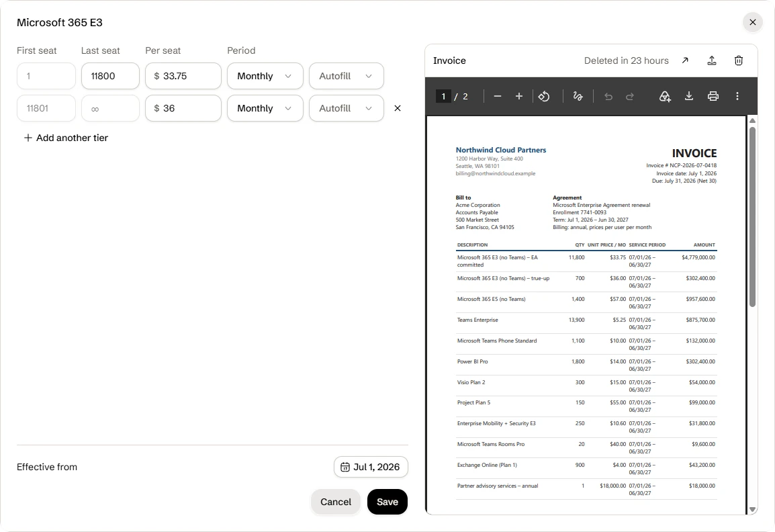
Task: Cancel the pricing changes
Action: (336, 502)
